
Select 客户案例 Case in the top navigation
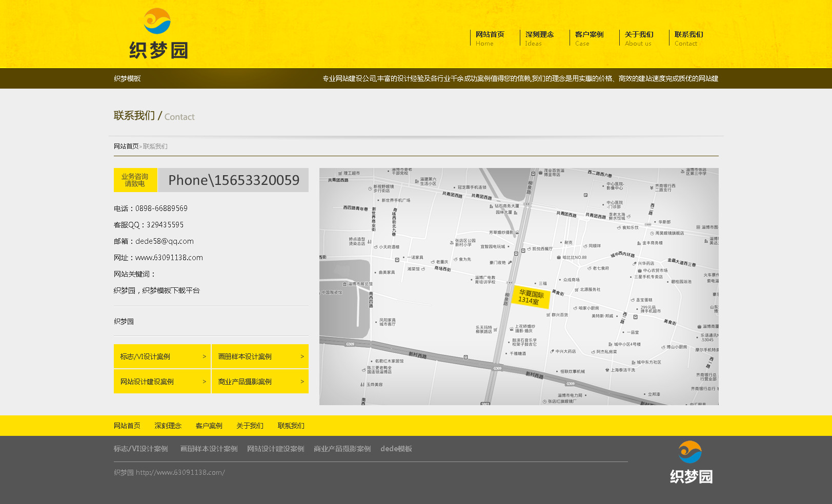589,38
